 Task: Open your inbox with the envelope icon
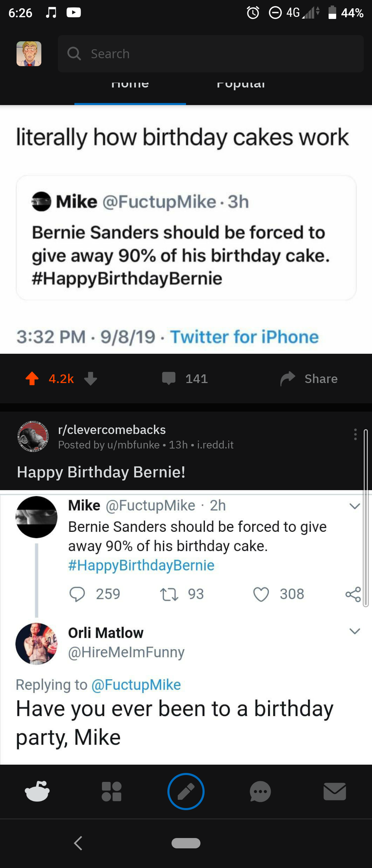click(335, 791)
